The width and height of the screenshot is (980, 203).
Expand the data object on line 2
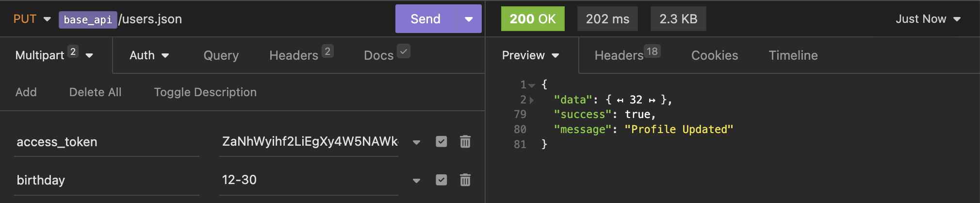click(532, 101)
